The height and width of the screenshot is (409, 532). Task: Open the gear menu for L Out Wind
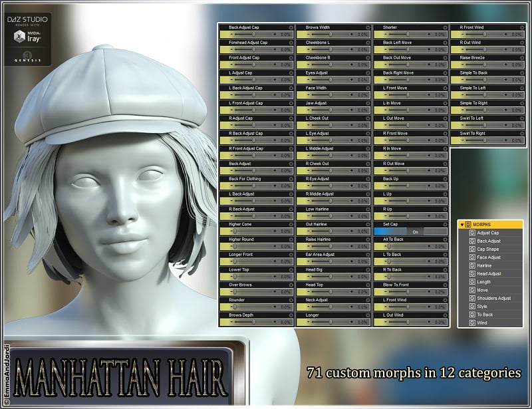click(x=445, y=315)
